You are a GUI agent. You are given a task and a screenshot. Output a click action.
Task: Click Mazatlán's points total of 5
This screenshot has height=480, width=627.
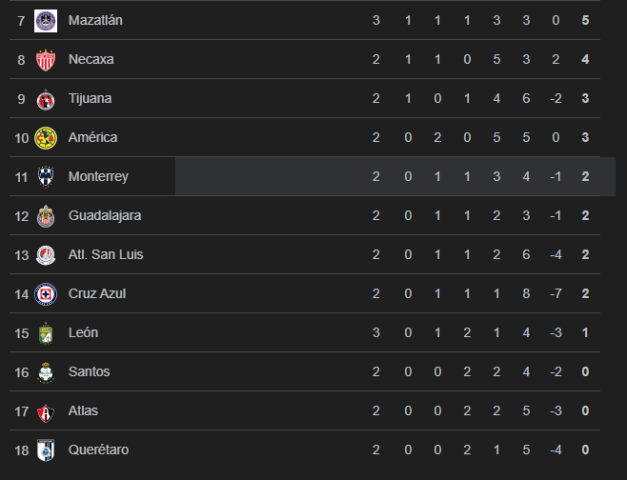[585, 20]
